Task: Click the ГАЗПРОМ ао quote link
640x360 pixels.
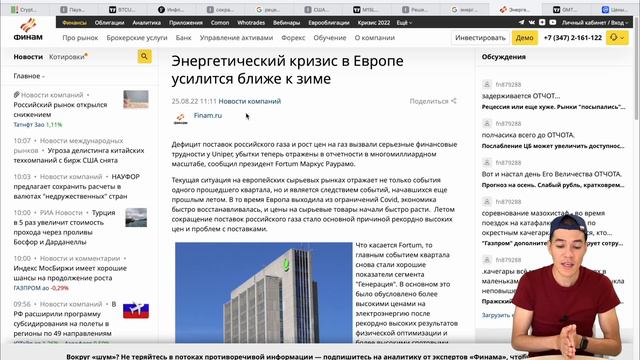Action: point(41,288)
